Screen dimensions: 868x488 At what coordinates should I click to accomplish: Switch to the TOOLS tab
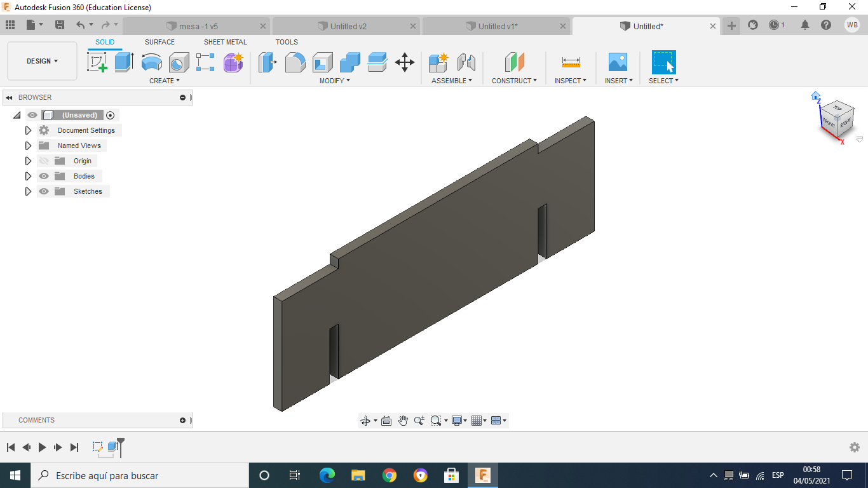click(x=287, y=42)
